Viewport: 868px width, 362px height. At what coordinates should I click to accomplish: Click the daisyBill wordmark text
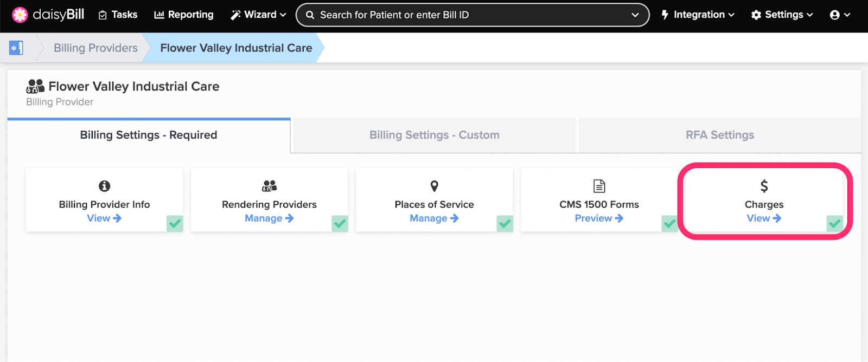59,15
